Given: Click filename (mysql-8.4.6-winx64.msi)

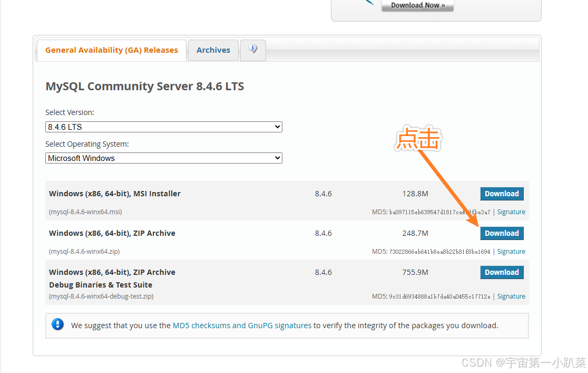Looking at the screenshot, I should (x=85, y=212).
